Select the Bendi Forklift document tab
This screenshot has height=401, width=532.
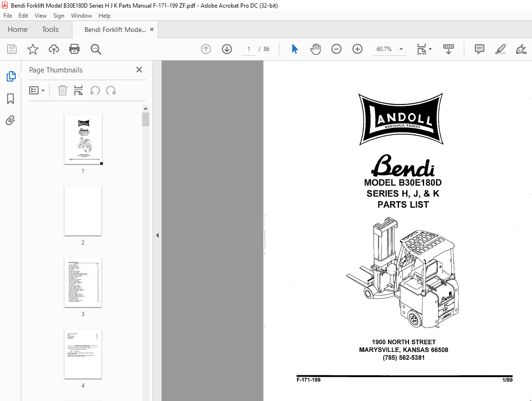(x=115, y=30)
